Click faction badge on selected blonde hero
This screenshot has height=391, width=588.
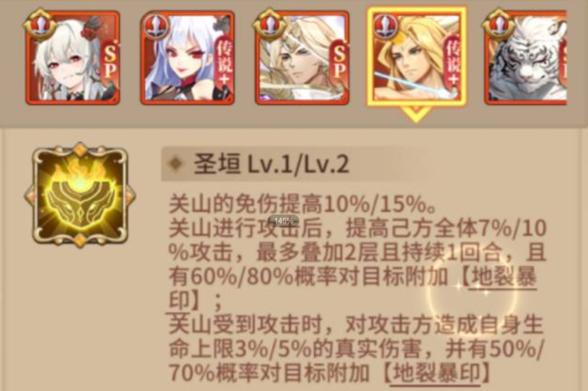386,25
